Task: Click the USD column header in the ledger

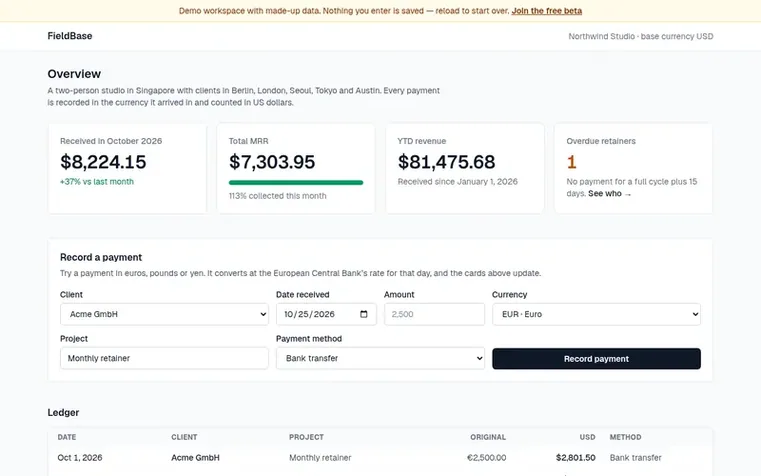Action: [x=587, y=437]
